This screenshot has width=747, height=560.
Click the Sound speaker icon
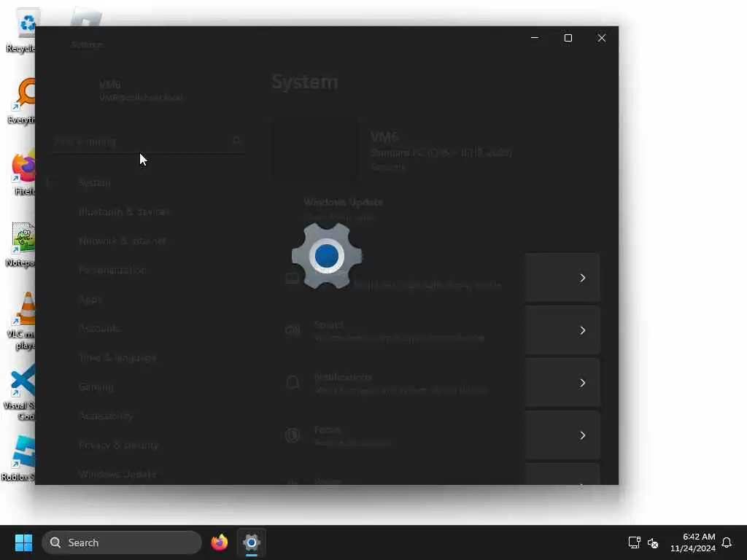tap(293, 330)
